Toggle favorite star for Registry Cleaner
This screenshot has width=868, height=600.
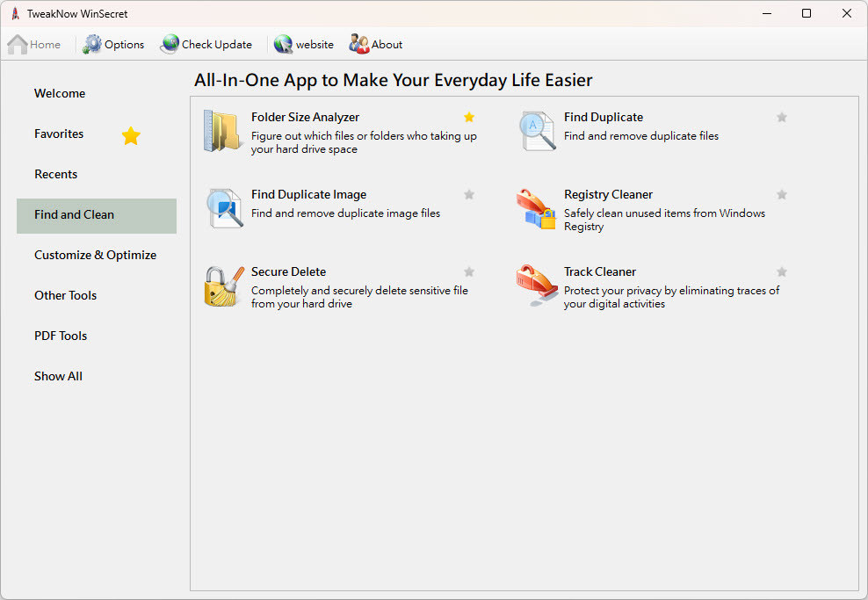click(782, 194)
